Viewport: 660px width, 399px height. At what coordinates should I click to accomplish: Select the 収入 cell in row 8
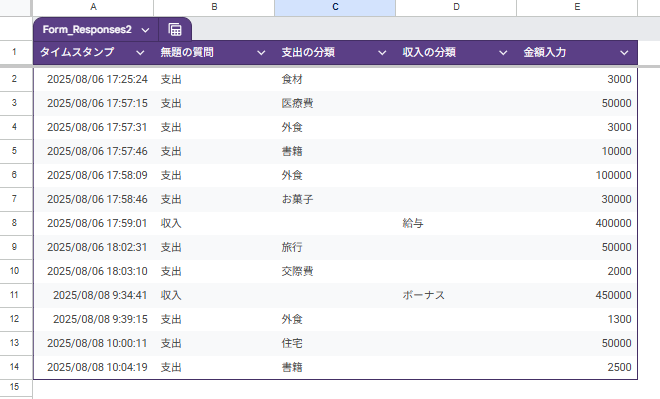(214, 223)
